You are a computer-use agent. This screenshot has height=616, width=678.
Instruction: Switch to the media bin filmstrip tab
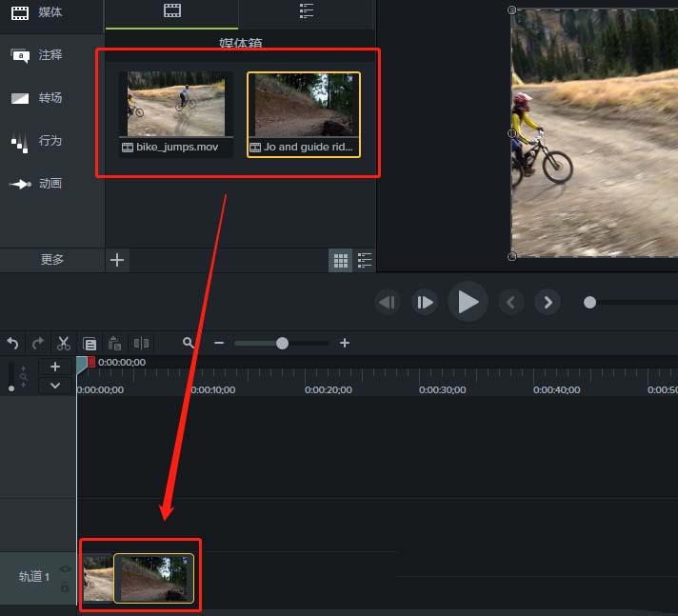171,11
